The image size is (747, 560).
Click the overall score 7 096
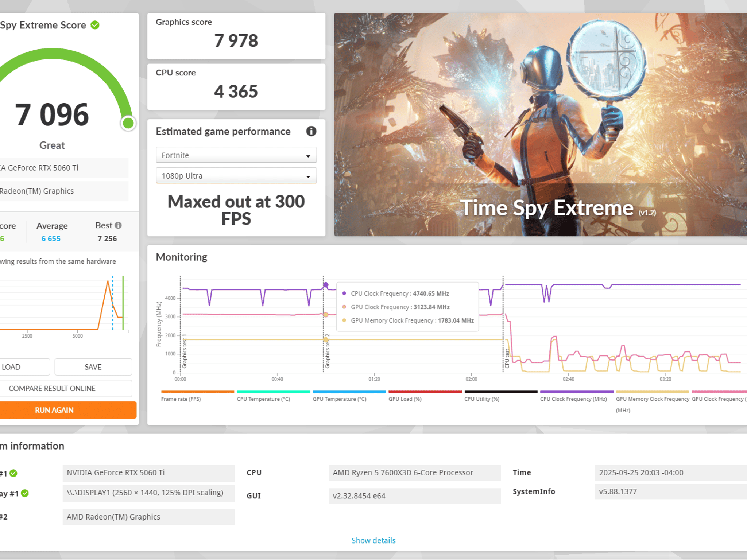coord(52,114)
